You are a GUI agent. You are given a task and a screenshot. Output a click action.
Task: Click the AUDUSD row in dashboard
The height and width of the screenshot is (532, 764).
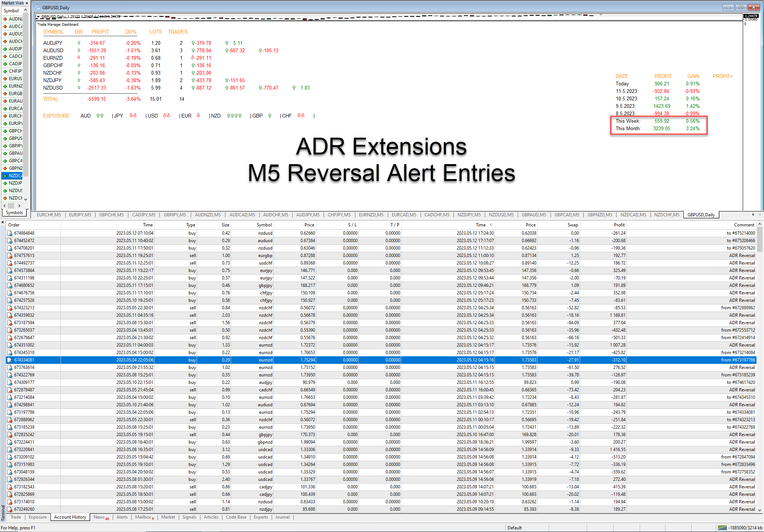tap(160, 51)
